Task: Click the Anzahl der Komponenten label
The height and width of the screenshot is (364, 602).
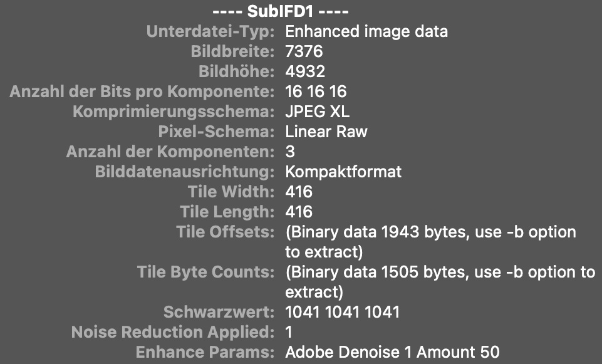Action: [x=170, y=152]
